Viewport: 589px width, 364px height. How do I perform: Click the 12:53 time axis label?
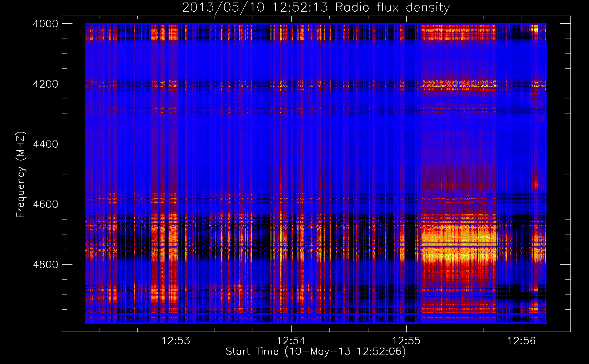coord(176,341)
